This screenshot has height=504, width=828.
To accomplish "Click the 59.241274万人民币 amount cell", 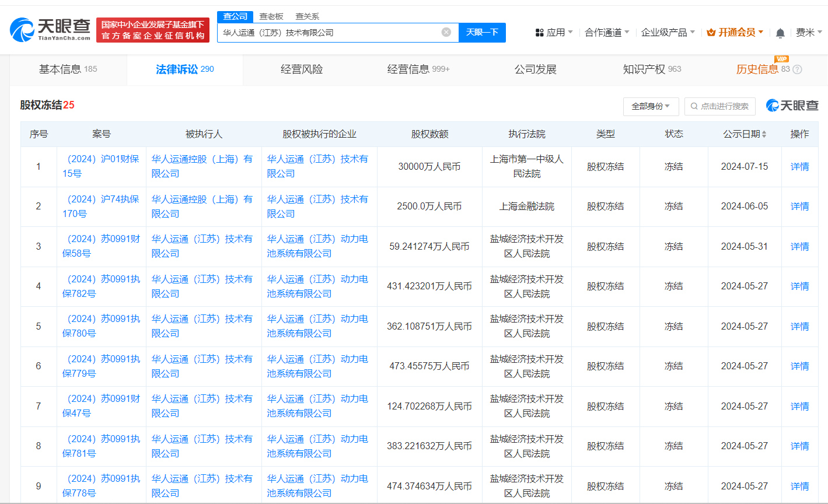I will 429,247.
